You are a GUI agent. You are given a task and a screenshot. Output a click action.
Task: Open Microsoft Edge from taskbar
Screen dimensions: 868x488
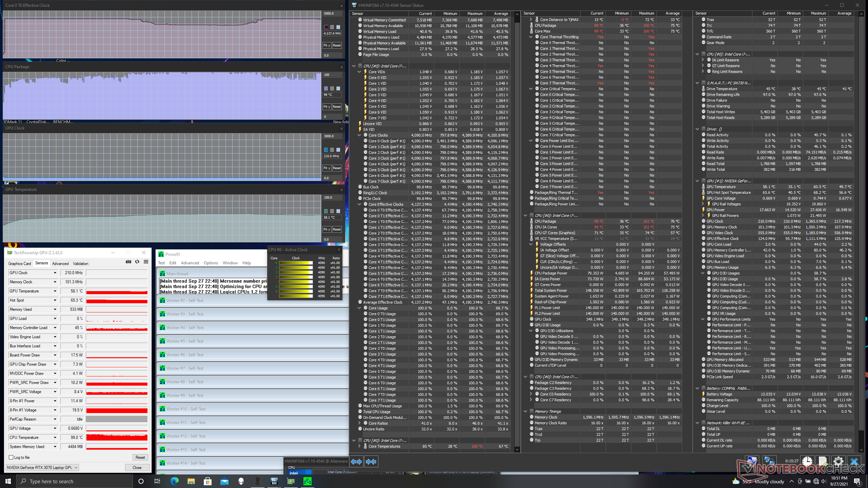coord(174,481)
